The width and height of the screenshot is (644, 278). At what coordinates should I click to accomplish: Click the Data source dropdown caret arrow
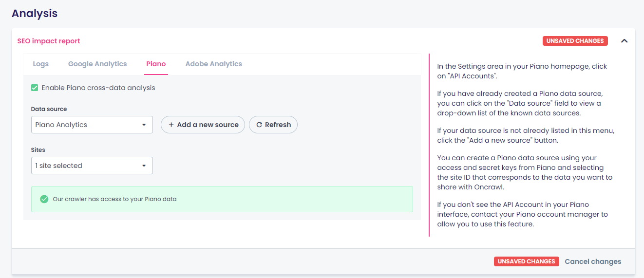click(144, 125)
